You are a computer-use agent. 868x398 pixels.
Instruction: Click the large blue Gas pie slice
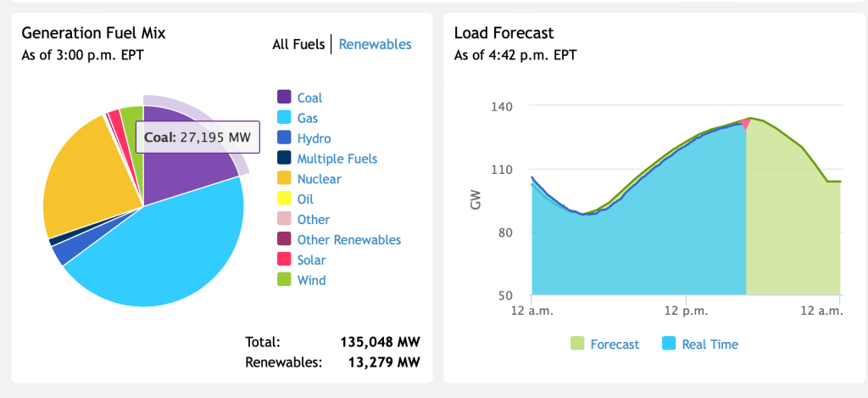pos(170,255)
